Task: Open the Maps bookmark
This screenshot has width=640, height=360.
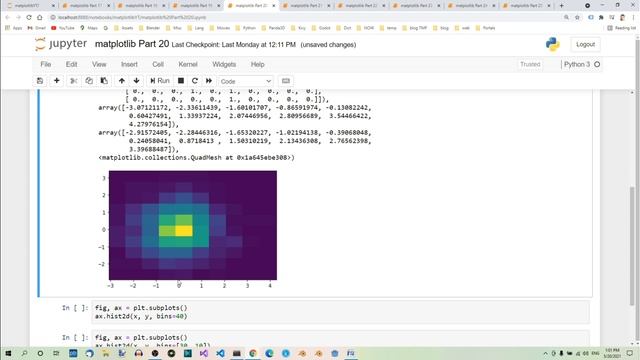Action: click(89, 28)
